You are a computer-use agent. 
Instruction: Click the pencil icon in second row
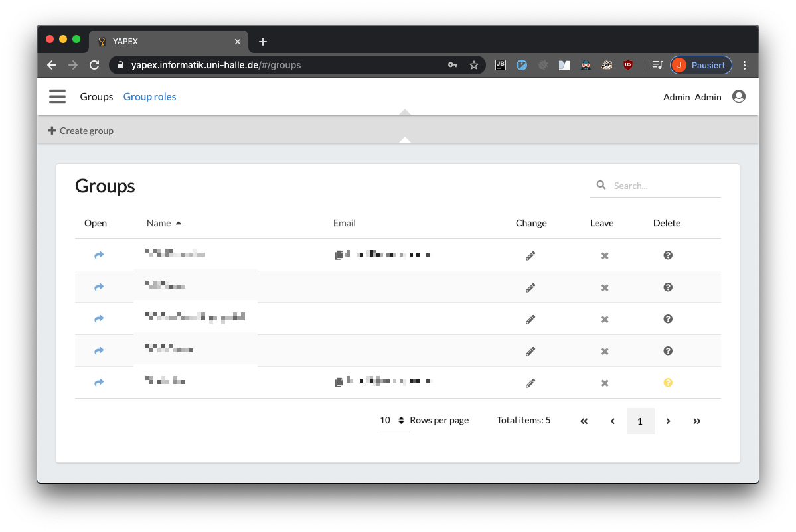[530, 287]
